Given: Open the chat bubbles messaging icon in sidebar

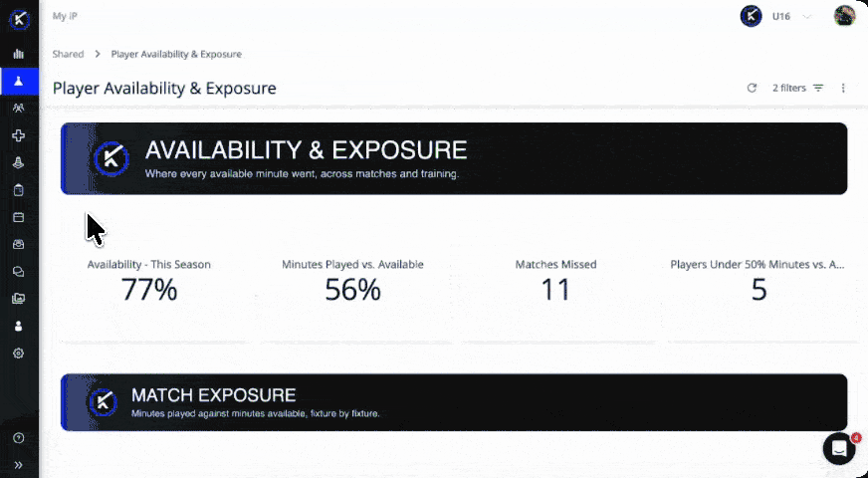Looking at the screenshot, I should coord(19,272).
